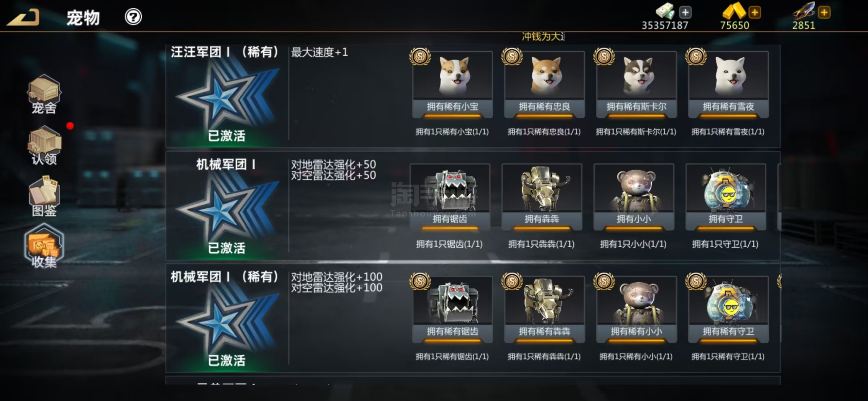This screenshot has height=401, width=868.
Task: Open the help question mark icon
Action: click(x=133, y=17)
